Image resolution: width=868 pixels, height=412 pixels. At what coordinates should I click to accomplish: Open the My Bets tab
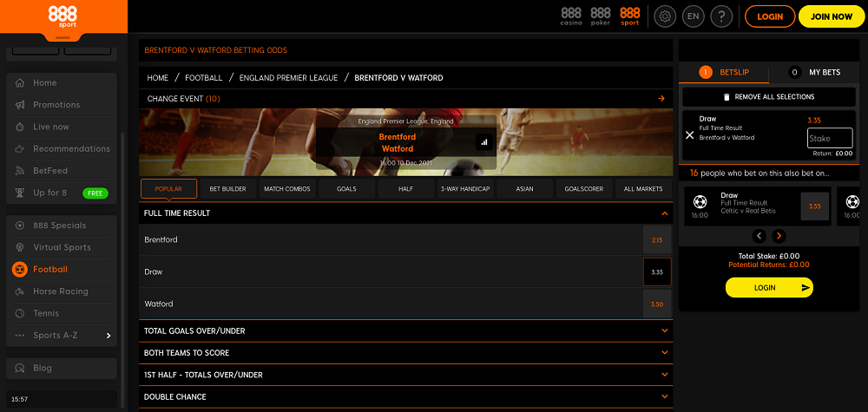(x=815, y=73)
